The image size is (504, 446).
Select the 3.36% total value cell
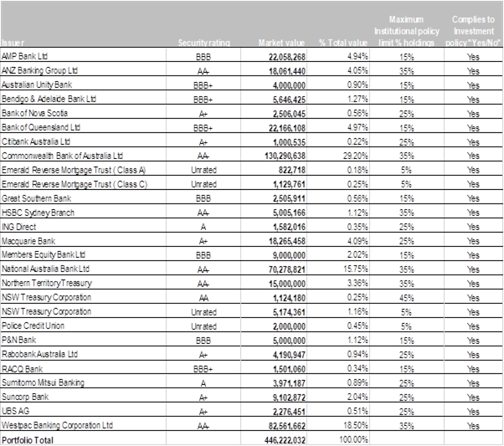357,283
